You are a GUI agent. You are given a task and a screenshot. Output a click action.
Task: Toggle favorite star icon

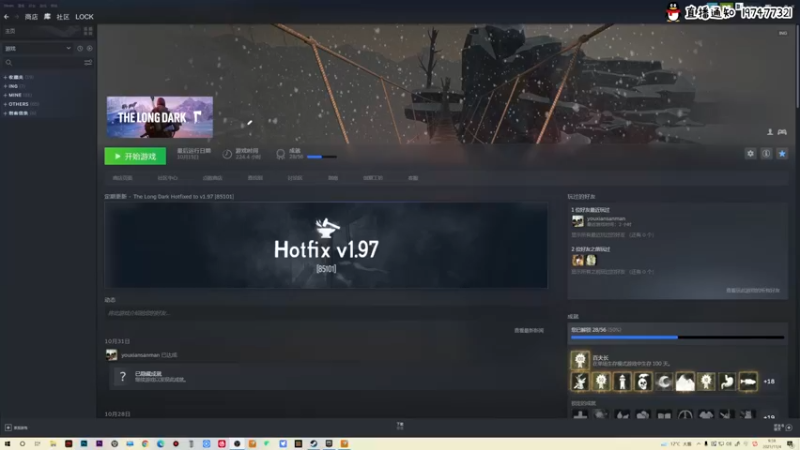pos(782,154)
